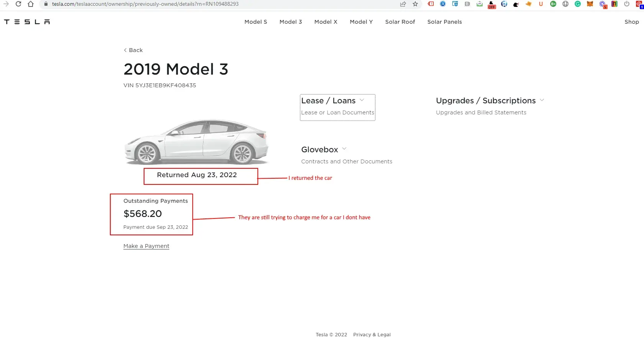Click the extension icon with red OFF badge
The height and width of the screenshot is (352, 644).
click(492, 4)
